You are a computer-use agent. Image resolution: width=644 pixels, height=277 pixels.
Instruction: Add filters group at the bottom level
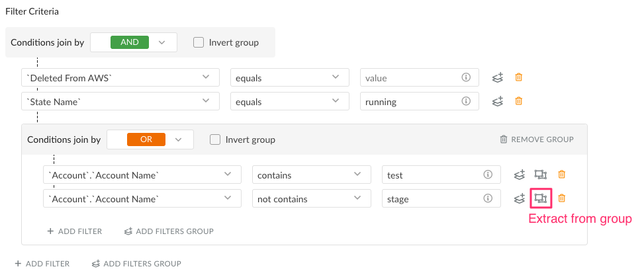coord(136,264)
